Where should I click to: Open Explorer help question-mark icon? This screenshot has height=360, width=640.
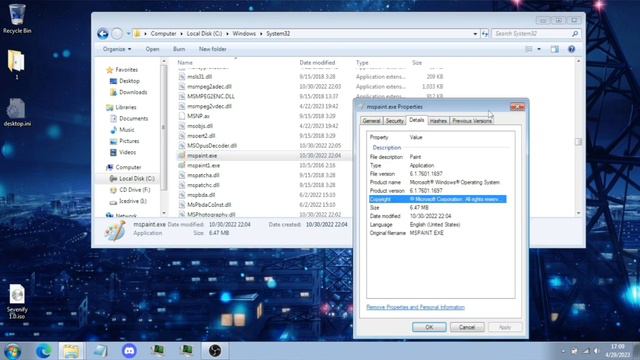coord(571,49)
